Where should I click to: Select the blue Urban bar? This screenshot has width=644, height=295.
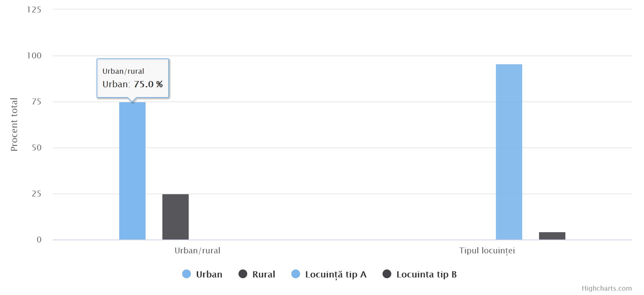click(x=132, y=172)
